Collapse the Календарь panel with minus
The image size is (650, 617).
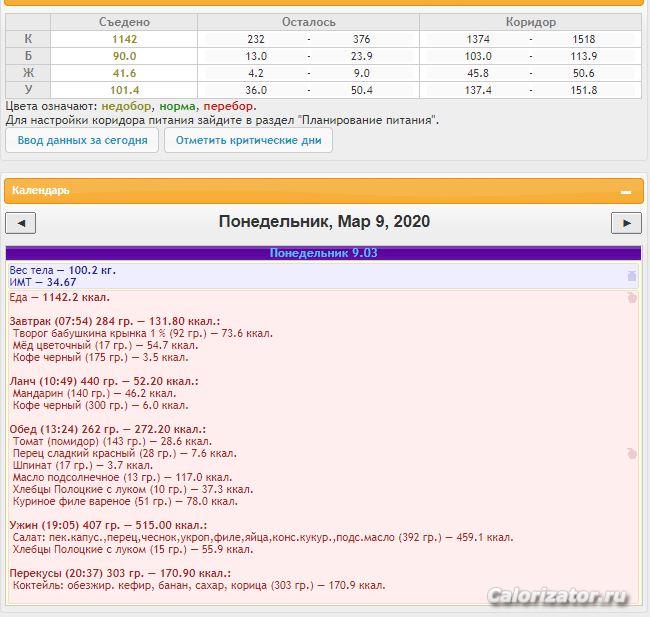click(x=626, y=190)
